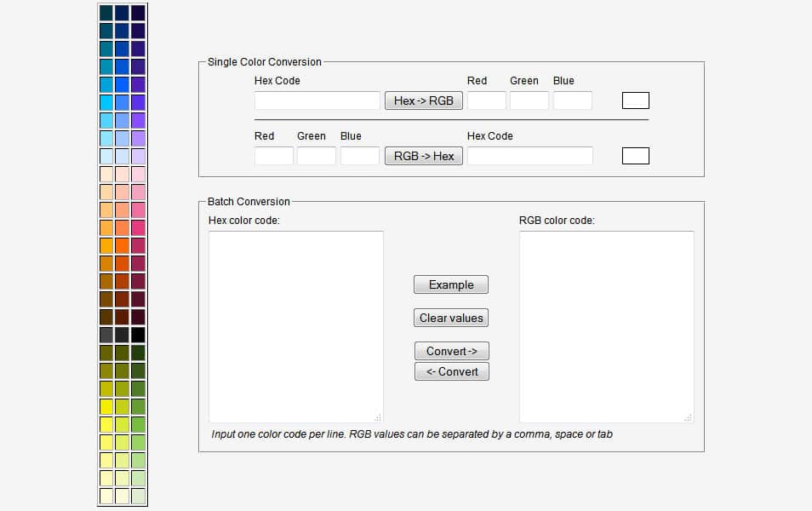Click the Red field under Single Color Conversion
Image resolution: width=812 pixels, height=511 pixels.
486,100
